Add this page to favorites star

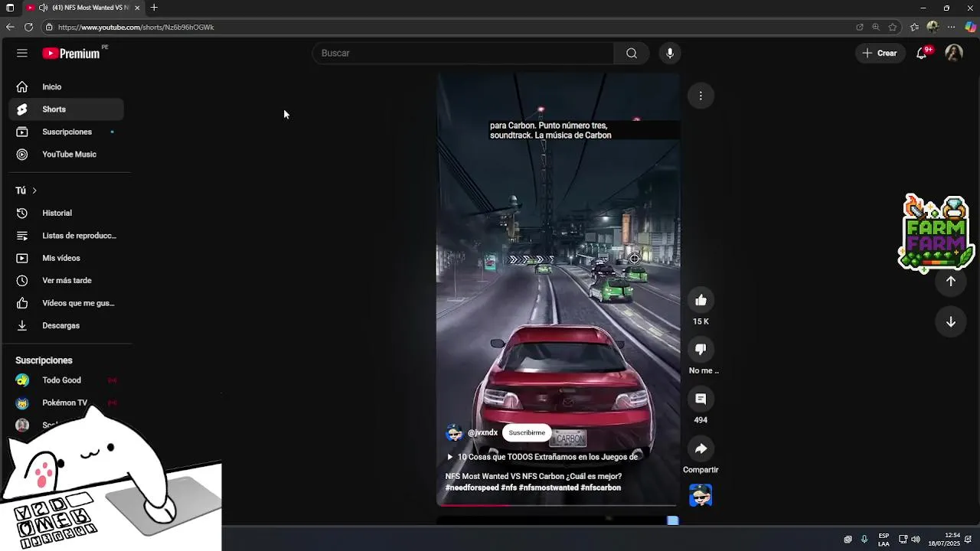(x=893, y=27)
